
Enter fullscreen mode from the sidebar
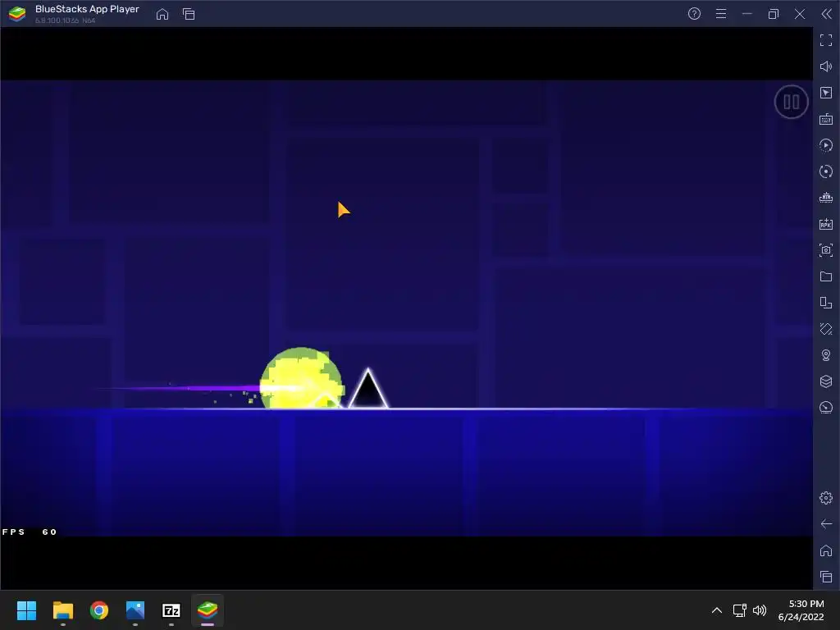826,40
